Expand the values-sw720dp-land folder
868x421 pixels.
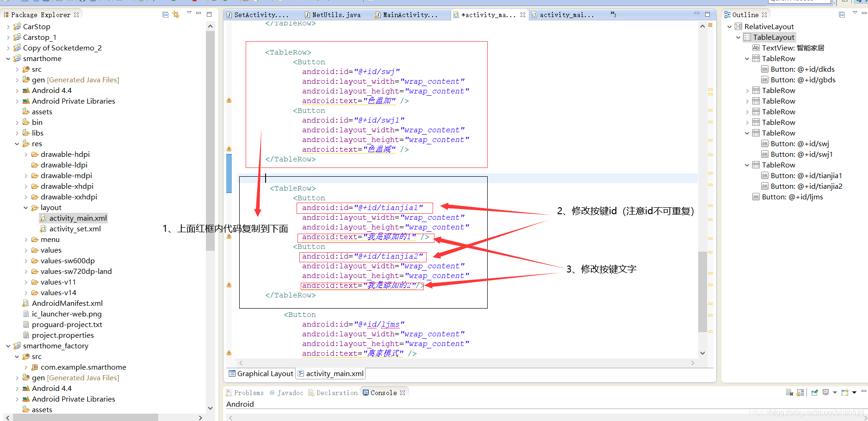point(25,272)
